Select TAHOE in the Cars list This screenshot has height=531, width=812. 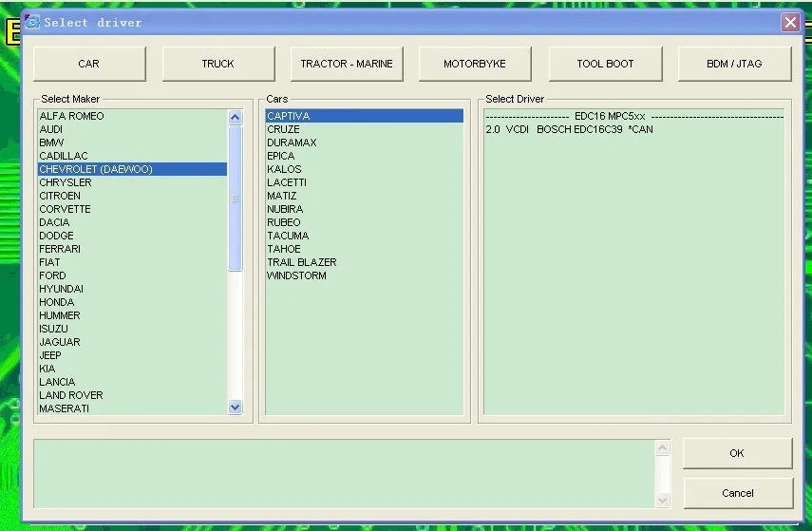click(365, 249)
